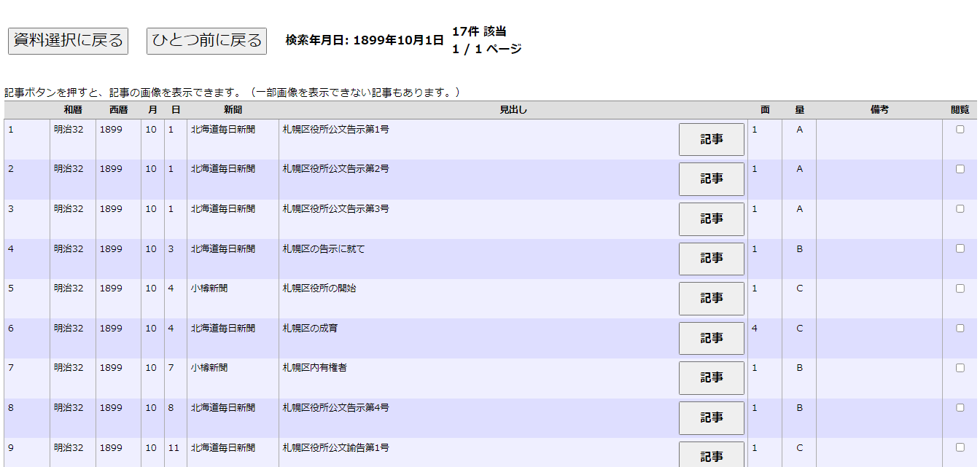Click the 西暦 column header
The image size is (980, 467).
118,110
